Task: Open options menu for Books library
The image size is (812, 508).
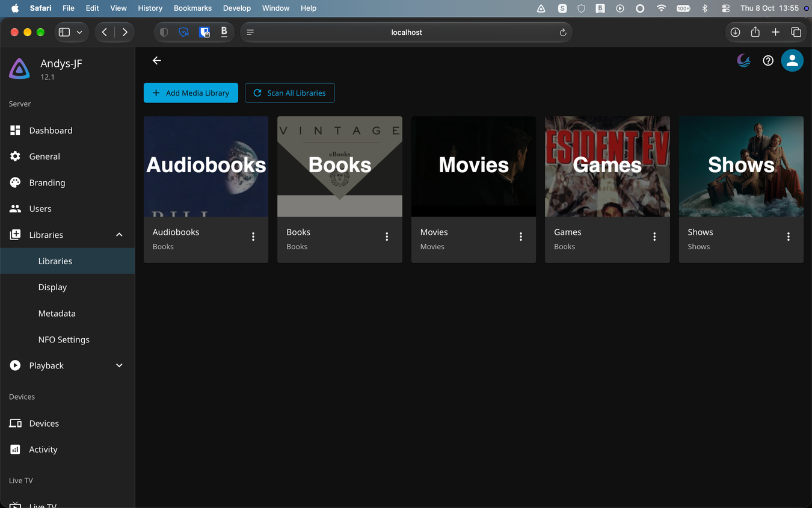Action: pos(387,237)
